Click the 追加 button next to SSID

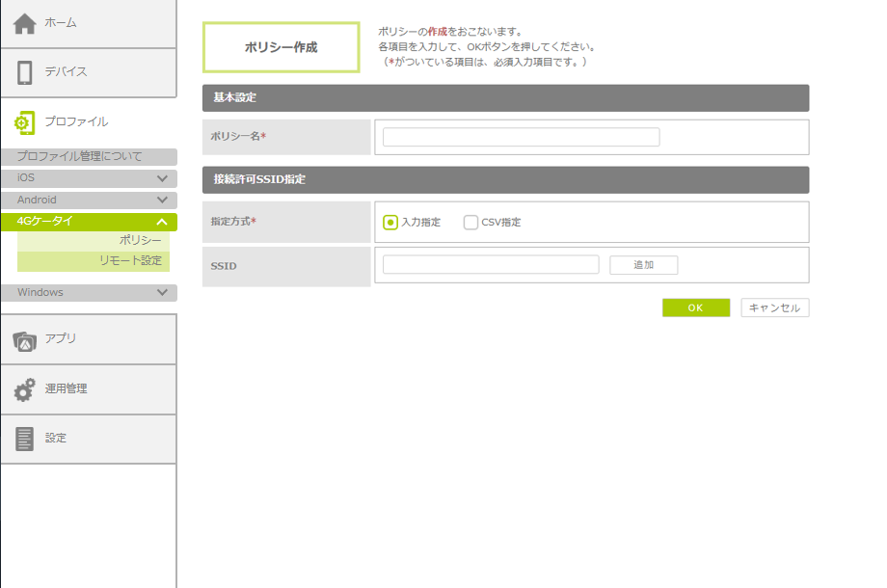(643, 265)
